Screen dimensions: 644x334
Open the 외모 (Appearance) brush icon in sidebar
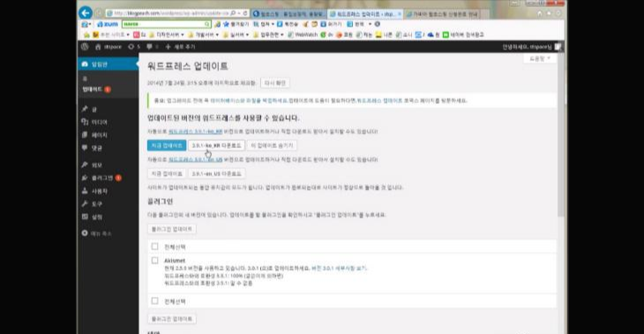(x=85, y=165)
